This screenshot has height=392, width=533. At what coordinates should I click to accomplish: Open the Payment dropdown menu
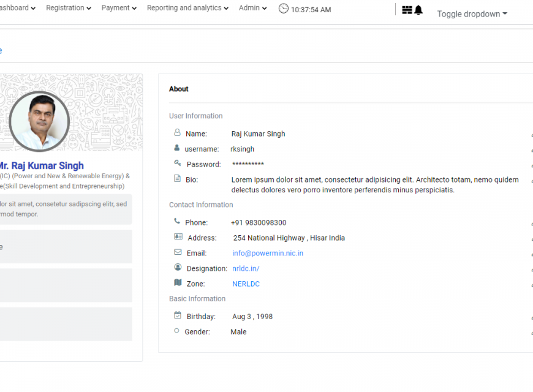(119, 8)
